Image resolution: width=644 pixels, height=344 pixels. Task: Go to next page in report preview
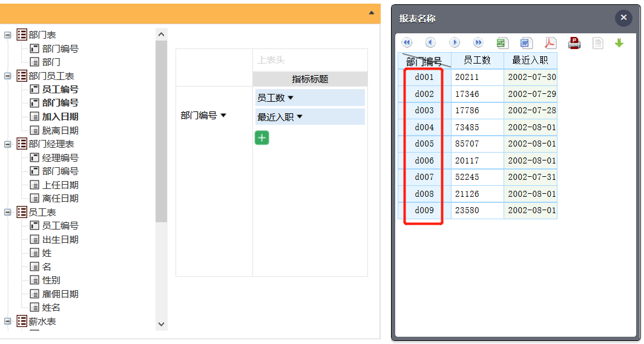click(x=454, y=42)
